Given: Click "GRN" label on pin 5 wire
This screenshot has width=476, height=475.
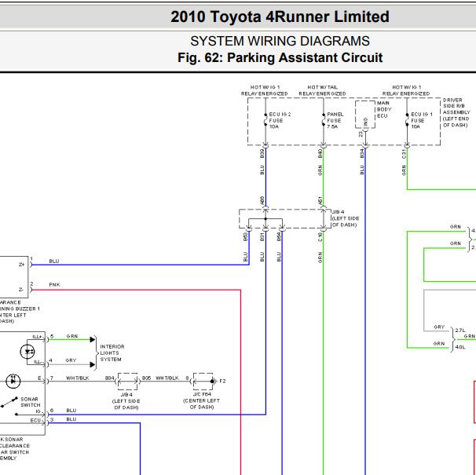Looking at the screenshot, I should tap(72, 336).
